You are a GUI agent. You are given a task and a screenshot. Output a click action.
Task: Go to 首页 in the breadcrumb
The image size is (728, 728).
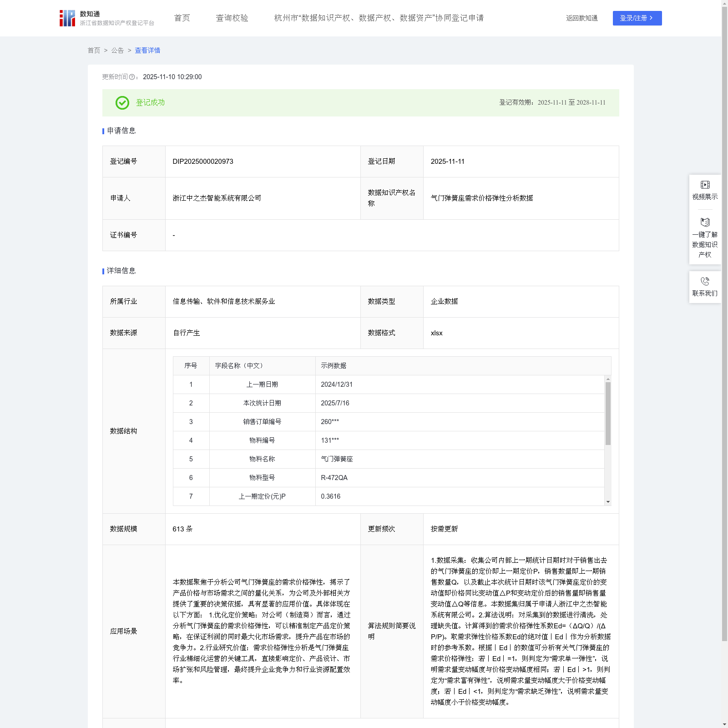94,51
